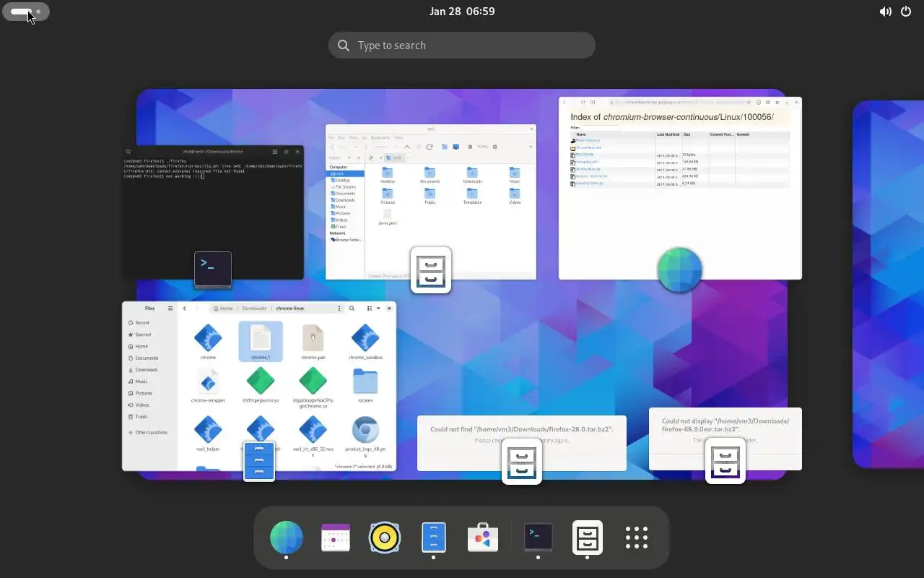The height and width of the screenshot is (578, 924).
Task: Open Templates folder in vm3 window
Action: pos(472,197)
